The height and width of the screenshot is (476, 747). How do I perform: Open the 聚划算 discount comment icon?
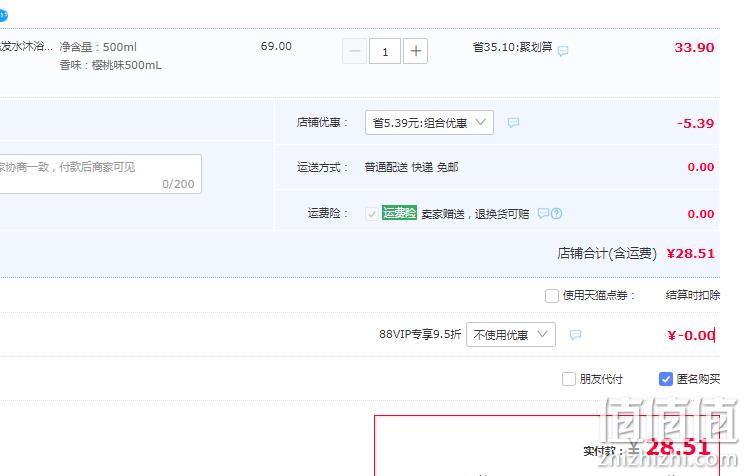563,51
